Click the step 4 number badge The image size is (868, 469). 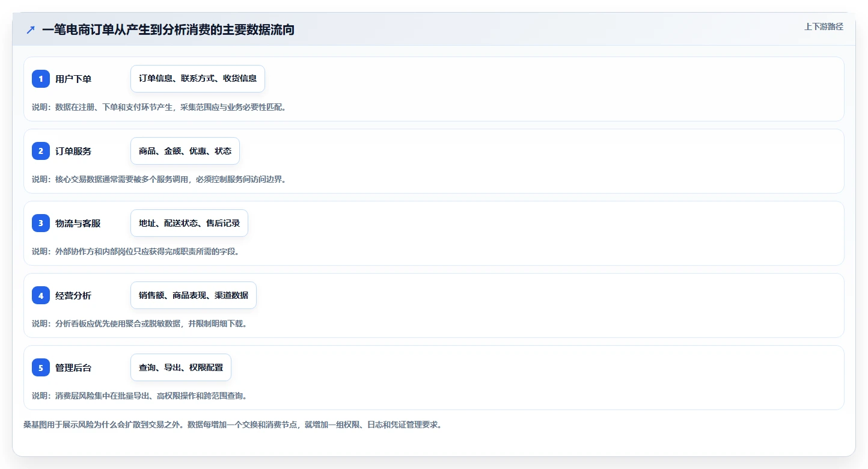click(41, 295)
